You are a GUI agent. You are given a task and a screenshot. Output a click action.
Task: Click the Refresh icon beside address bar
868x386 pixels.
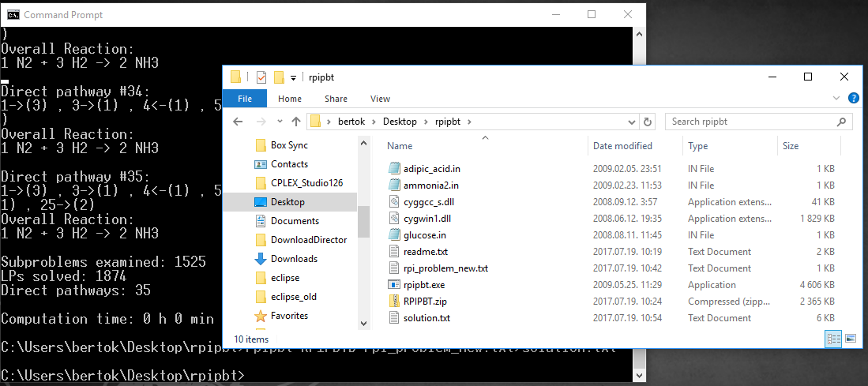[648, 122]
